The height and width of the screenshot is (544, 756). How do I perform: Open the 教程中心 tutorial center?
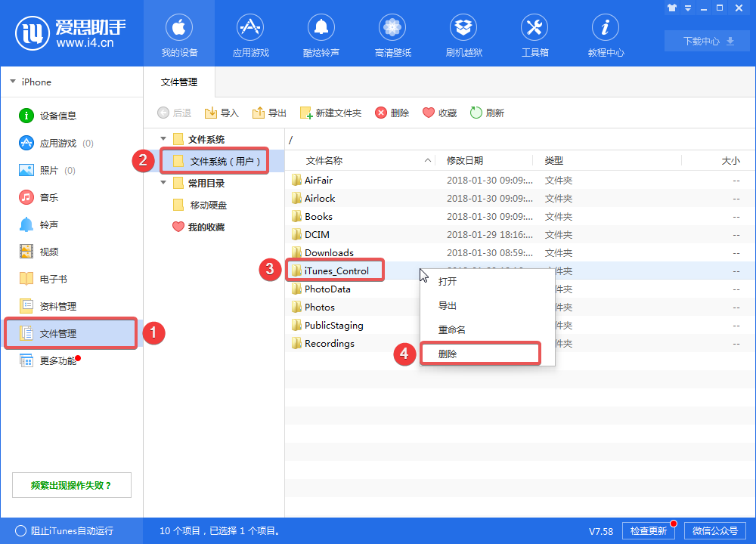(x=606, y=33)
